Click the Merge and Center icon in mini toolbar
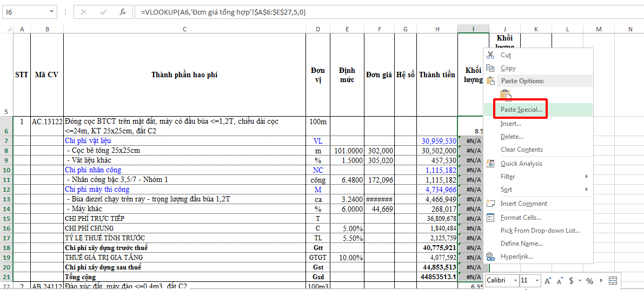644x290 pixels. coord(613,281)
